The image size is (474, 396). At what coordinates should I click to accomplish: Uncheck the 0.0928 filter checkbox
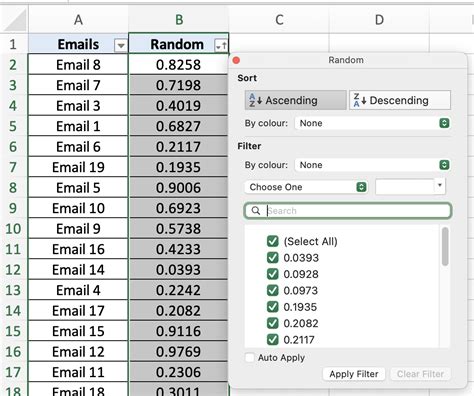273,274
